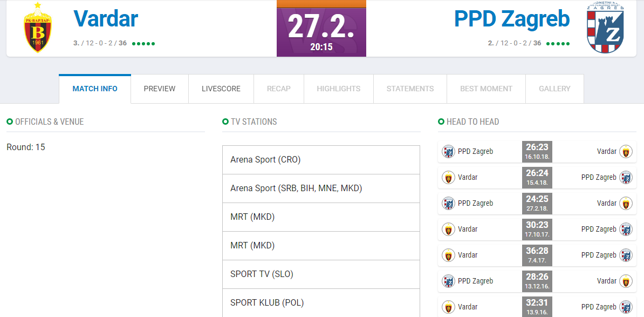644x317 pixels.
Task: Click Arena Sport (SRB, BIH, MNE, MKD) row
Action: coord(321,188)
